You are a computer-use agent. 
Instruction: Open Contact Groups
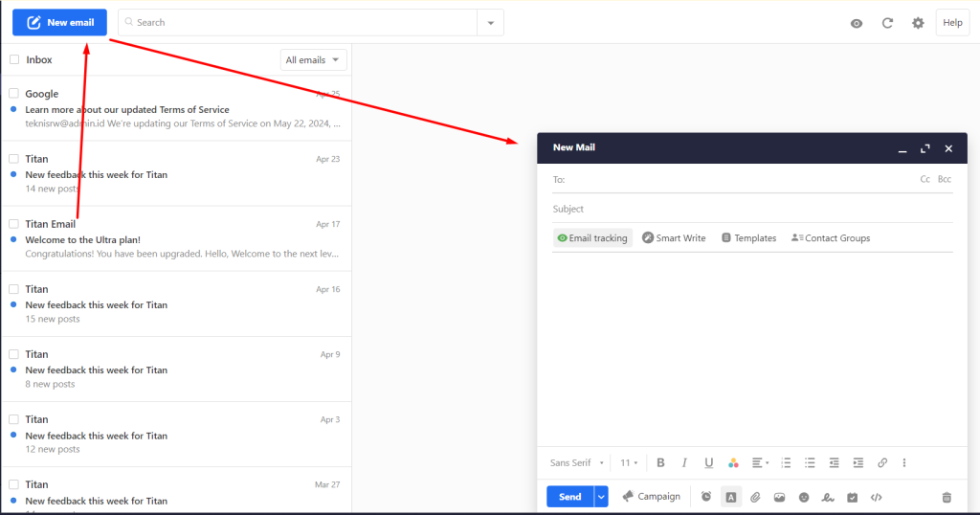pyautogui.click(x=831, y=238)
